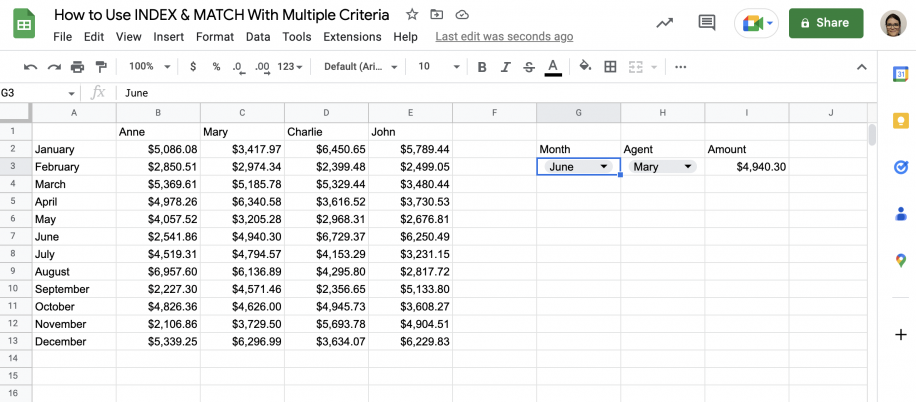Screen dimensions: 916x402
Task: Open the fill color picker
Action: click(x=585, y=66)
